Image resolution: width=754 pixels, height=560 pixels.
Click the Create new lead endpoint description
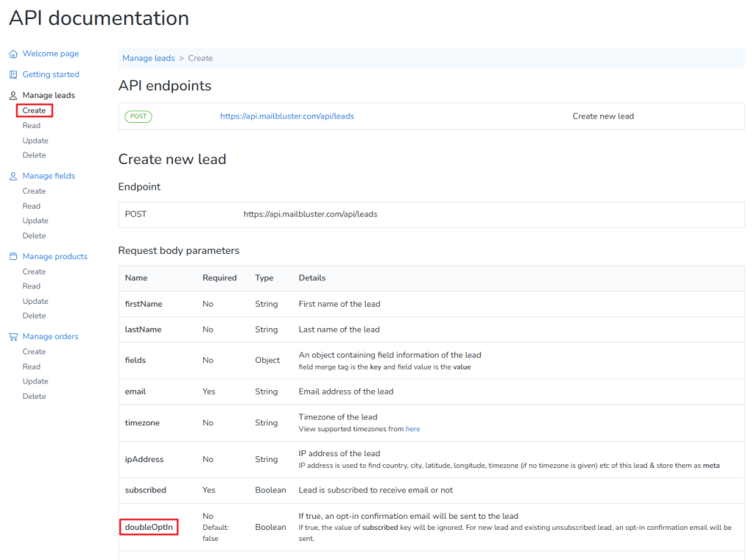[x=603, y=116]
